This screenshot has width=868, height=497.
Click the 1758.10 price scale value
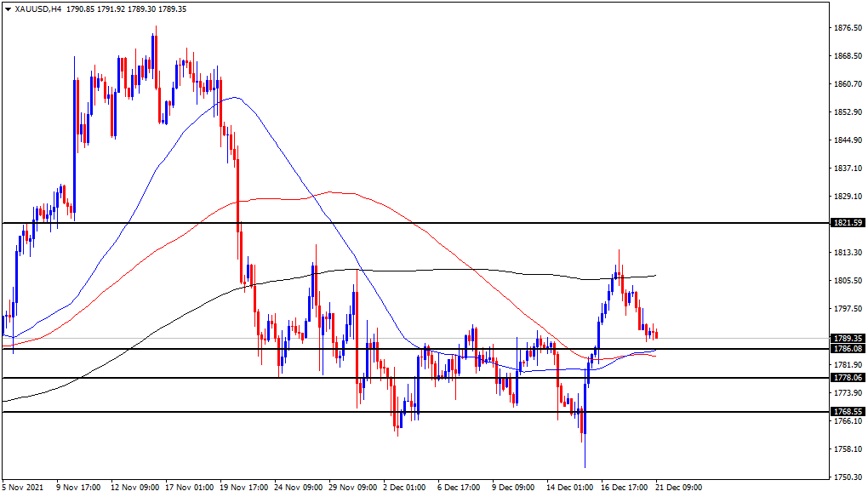tap(848, 448)
